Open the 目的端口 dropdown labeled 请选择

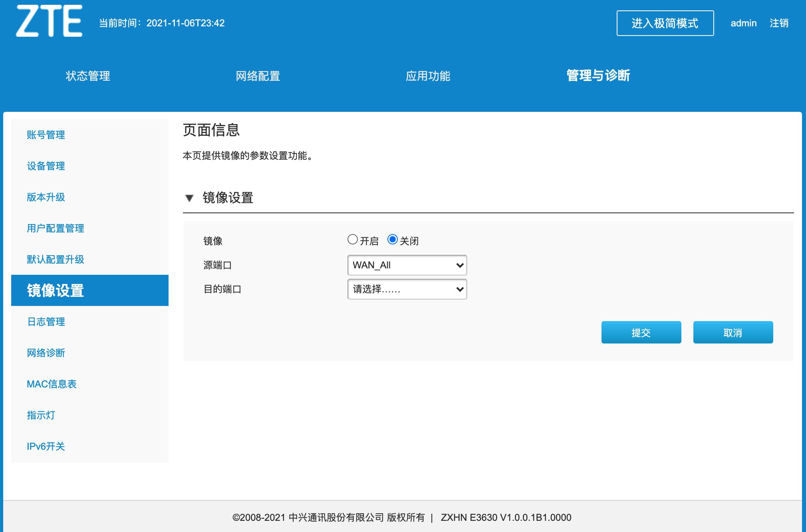[407, 289]
